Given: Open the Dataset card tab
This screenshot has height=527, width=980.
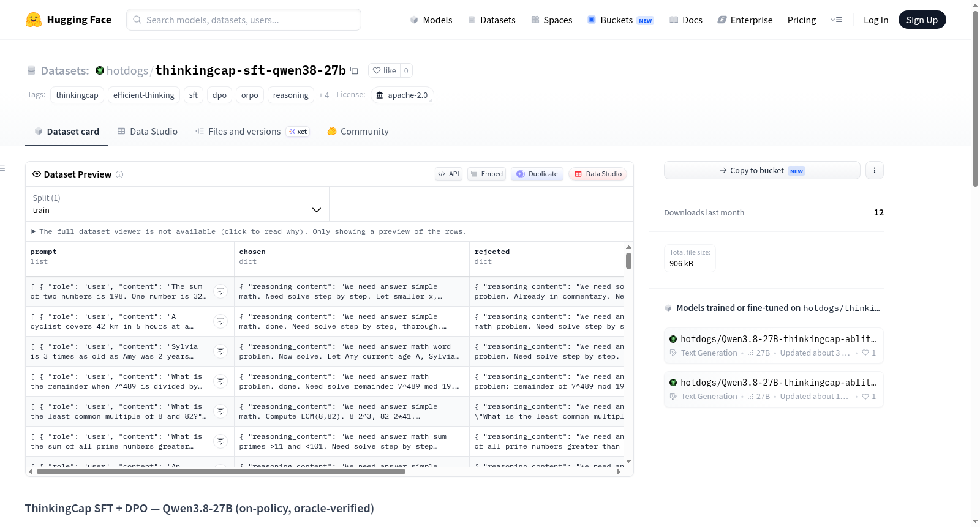Looking at the screenshot, I should tap(67, 132).
